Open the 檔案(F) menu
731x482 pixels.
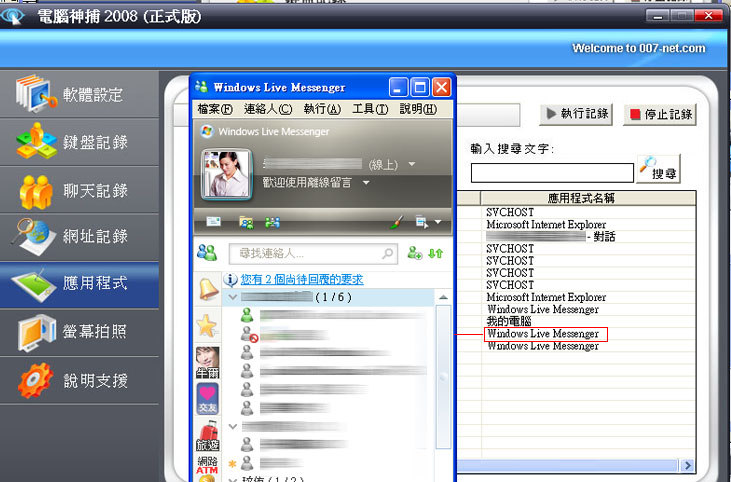point(215,109)
